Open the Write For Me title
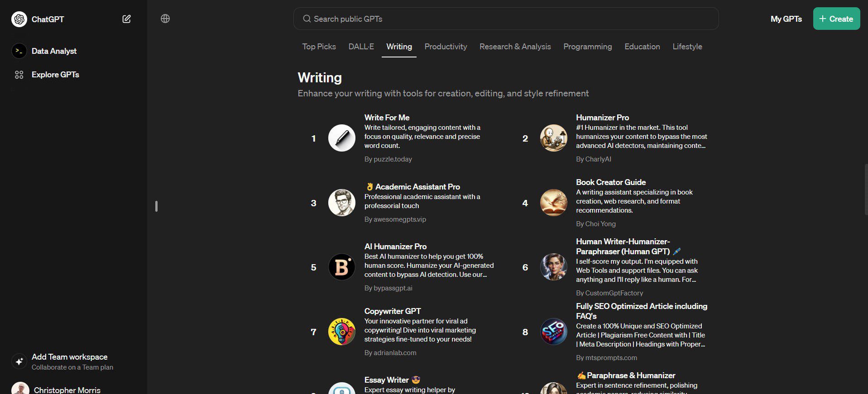This screenshot has height=394, width=868. [x=387, y=118]
